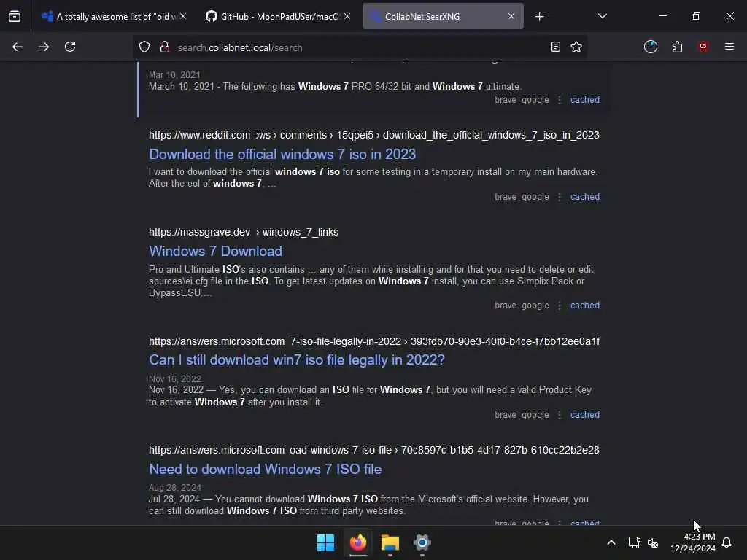This screenshot has height=560, width=747.
Task: Click the reddit.com result URL text
Action: click(x=374, y=135)
